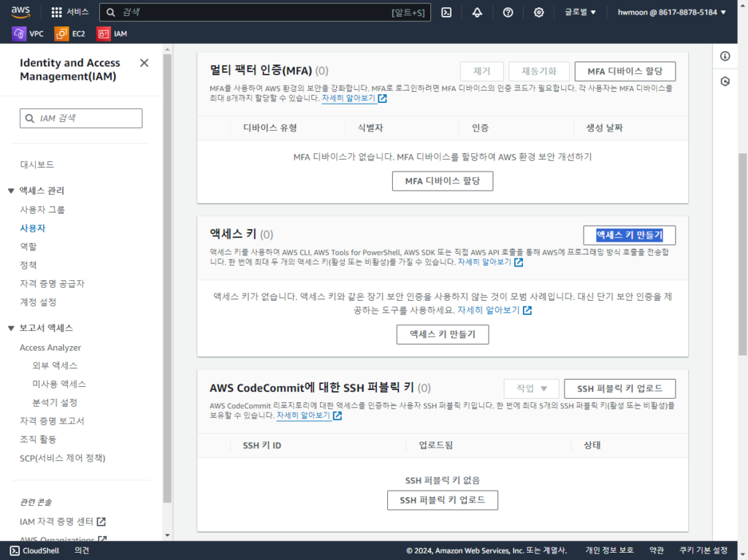Screen dimensions: 748x560
Task: Open 쿠키 기본 설정 footer link
Action: point(703,551)
